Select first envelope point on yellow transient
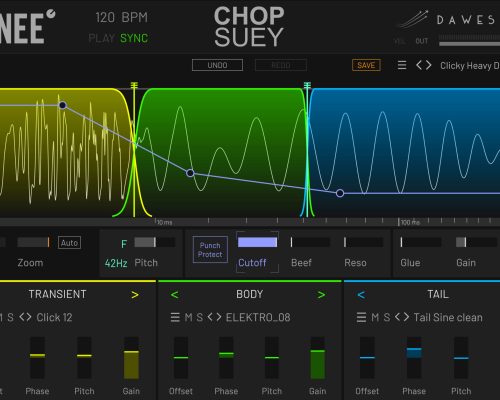The image size is (500, 400). click(x=62, y=105)
